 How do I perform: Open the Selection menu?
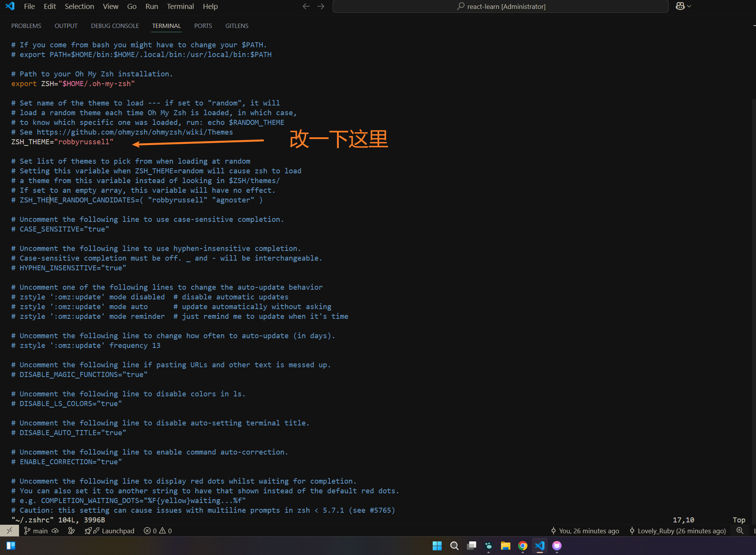(79, 6)
